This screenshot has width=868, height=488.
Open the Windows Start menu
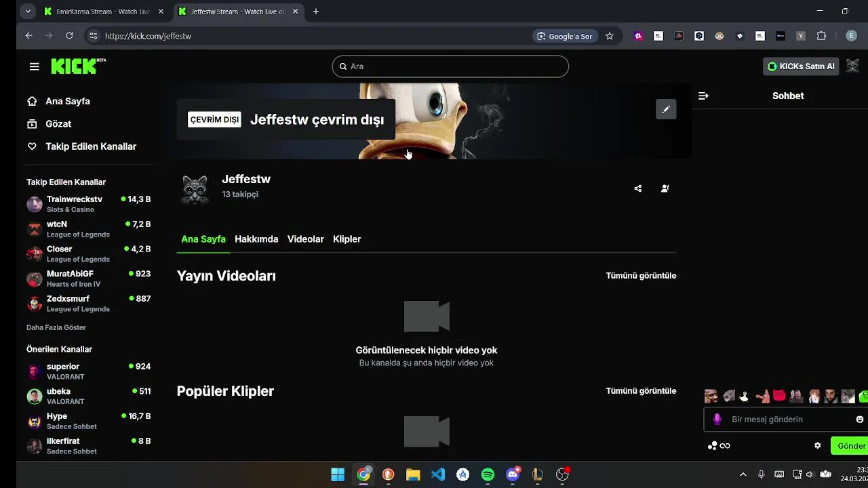(x=338, y=474)
